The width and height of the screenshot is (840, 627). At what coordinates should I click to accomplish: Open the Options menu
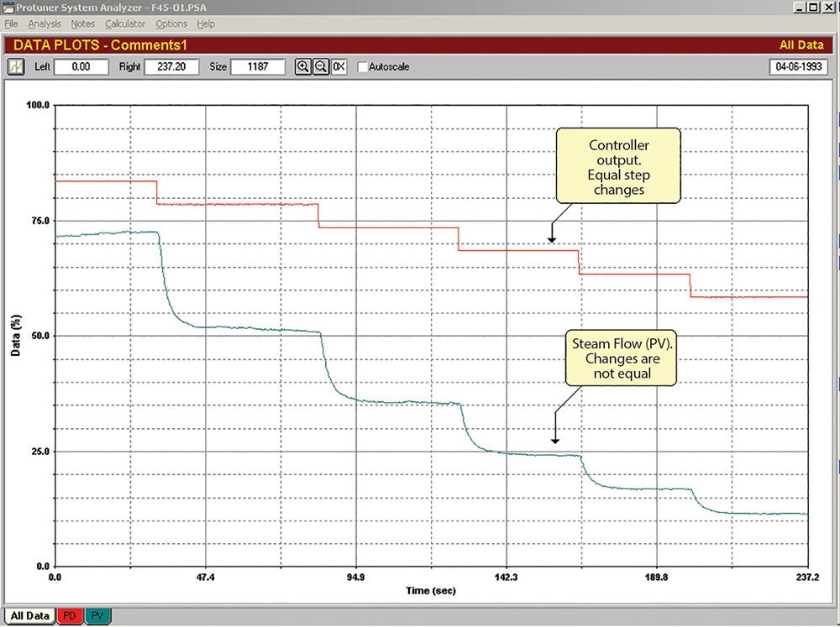coord(171,24)
